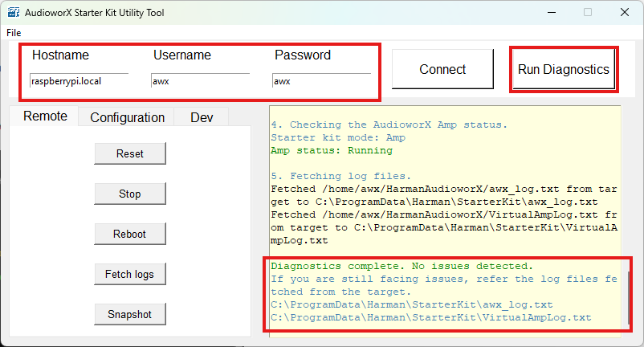Click the Password label
This screenshot has height=347, width=644.
(303, 55)
